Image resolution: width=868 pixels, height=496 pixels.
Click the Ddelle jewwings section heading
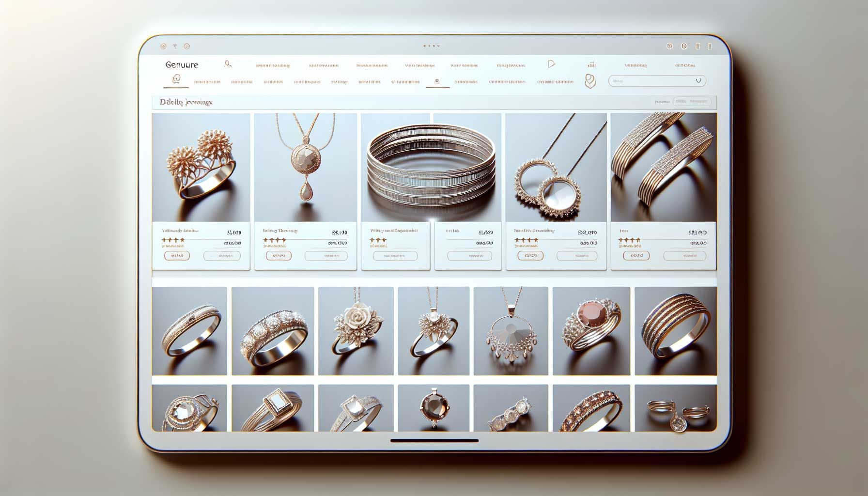pos(186,102)
